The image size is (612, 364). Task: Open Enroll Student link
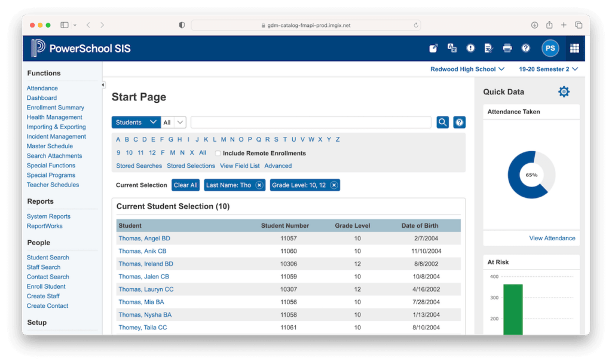pyautogui.click(x=46, y=286)
